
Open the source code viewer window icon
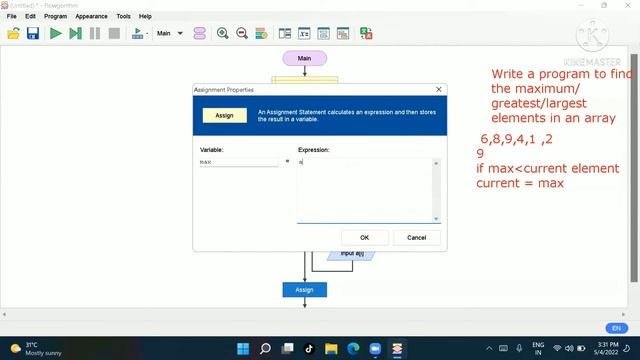click(284, 33)
